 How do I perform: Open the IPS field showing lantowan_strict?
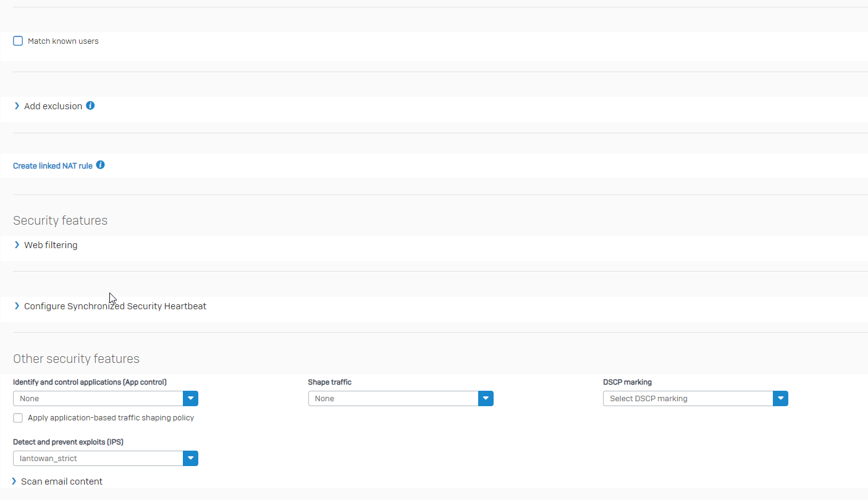[x=98, y=459]
